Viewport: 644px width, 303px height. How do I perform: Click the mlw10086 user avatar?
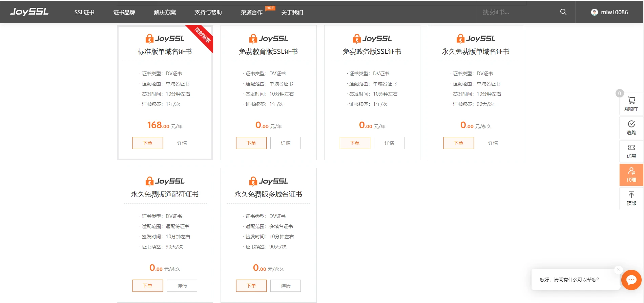(594, 12)
